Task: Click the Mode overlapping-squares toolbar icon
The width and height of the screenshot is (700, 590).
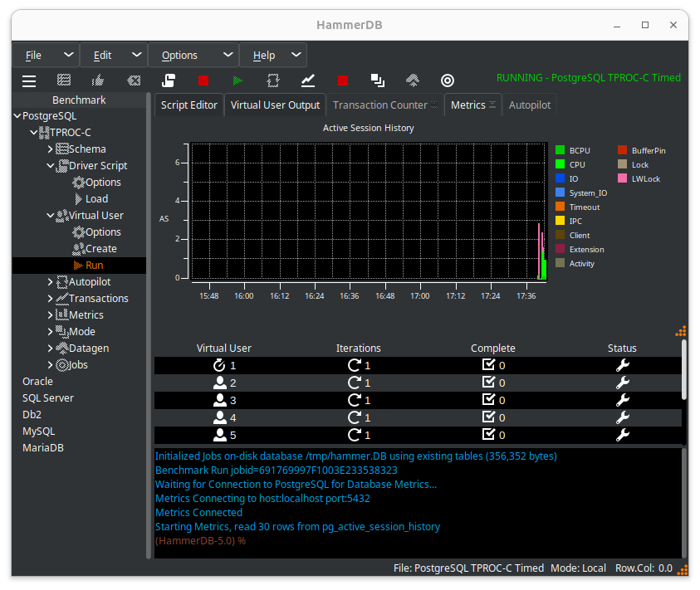Action: click(378, 80)
